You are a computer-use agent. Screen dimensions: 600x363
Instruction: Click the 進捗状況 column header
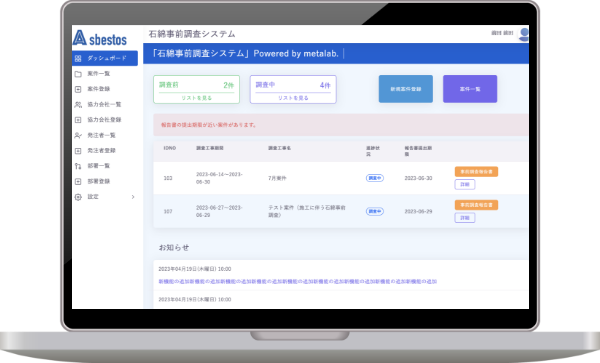click(x=373, y=151)
